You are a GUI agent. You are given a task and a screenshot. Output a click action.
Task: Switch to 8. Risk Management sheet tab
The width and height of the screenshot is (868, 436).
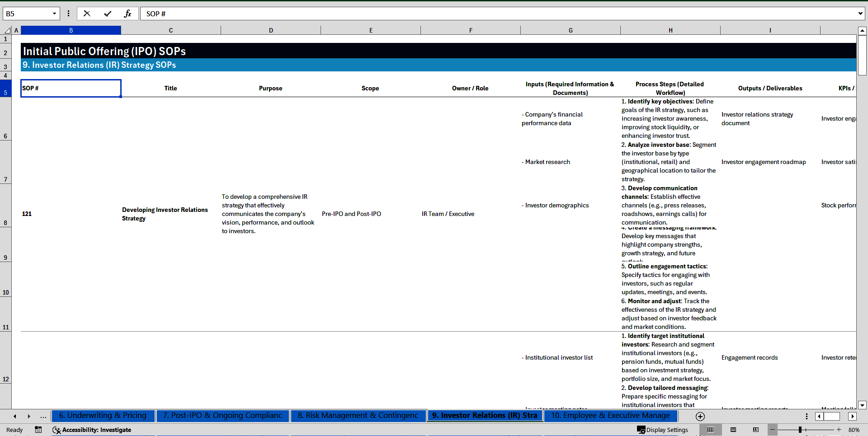click(358, 415)
